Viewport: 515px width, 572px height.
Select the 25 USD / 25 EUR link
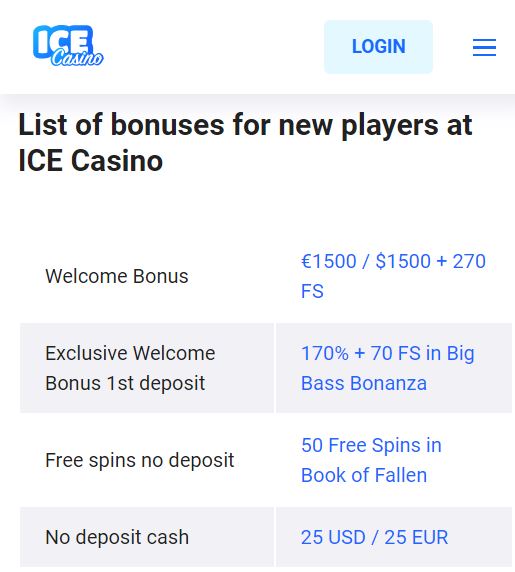pyautogui.click(x=375, y=537)
